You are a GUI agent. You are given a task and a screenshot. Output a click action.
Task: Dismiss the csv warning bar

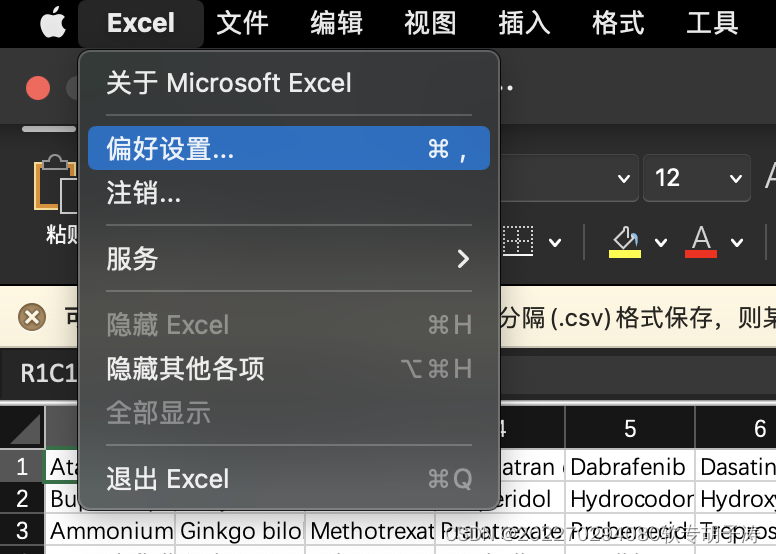tap(32, 317)
